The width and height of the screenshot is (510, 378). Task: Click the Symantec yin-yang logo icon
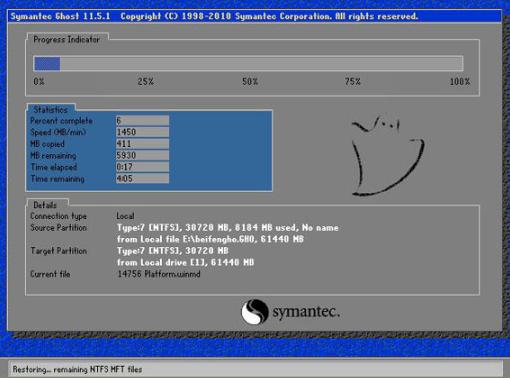[x=255, y=312]
